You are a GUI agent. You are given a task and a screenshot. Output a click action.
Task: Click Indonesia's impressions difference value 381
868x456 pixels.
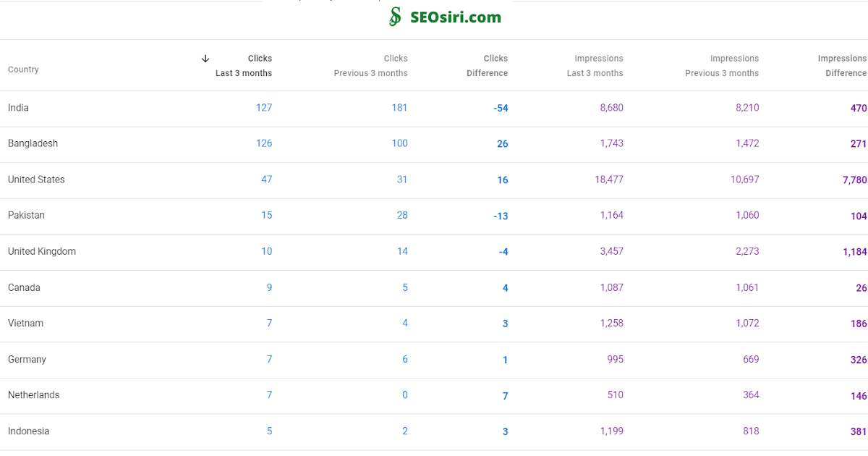(x=859, y=431)
